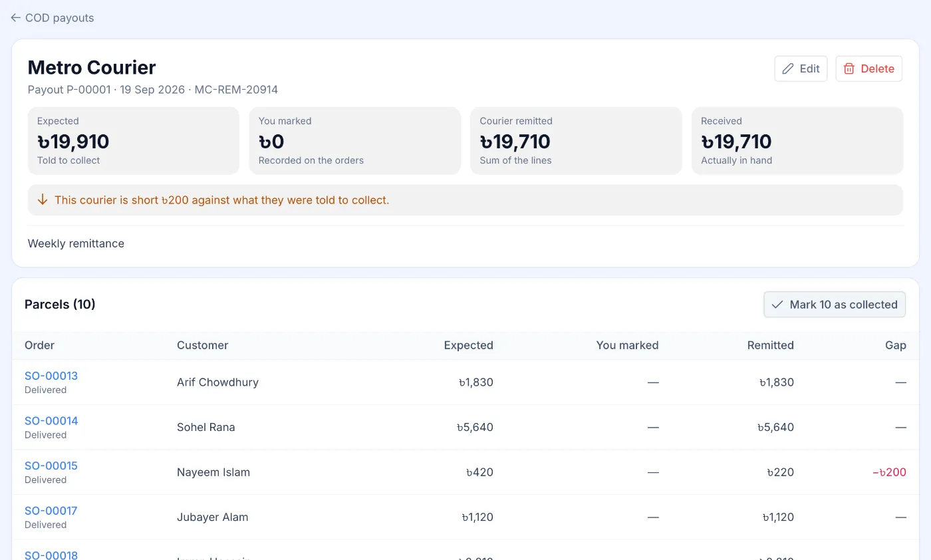Click the Expected column header

click(469, 345)
